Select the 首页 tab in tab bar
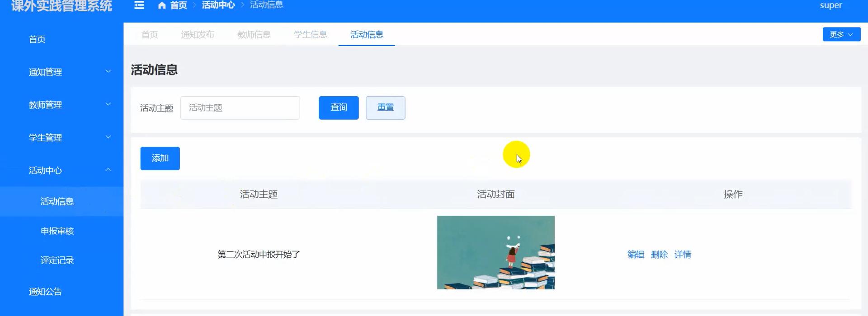This screenshot has width=868, height=316. coord(150,34)
